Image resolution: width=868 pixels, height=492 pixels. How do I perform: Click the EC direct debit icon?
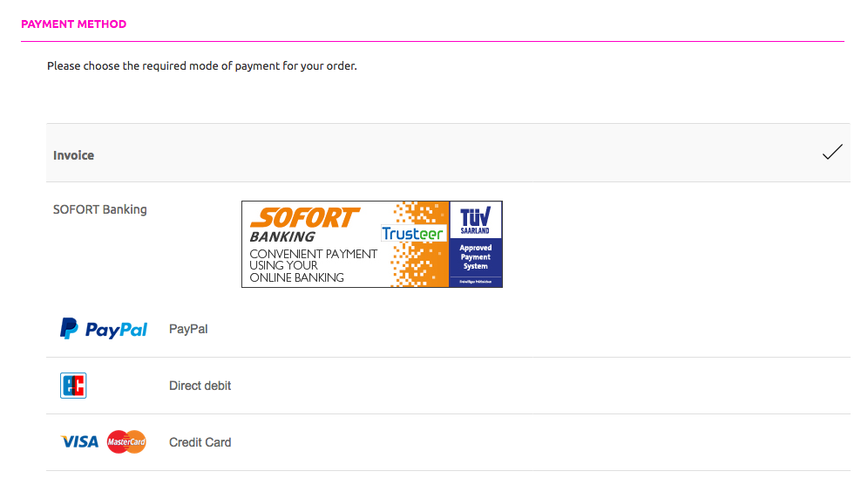pyautogui.click(x=73, y=386)
